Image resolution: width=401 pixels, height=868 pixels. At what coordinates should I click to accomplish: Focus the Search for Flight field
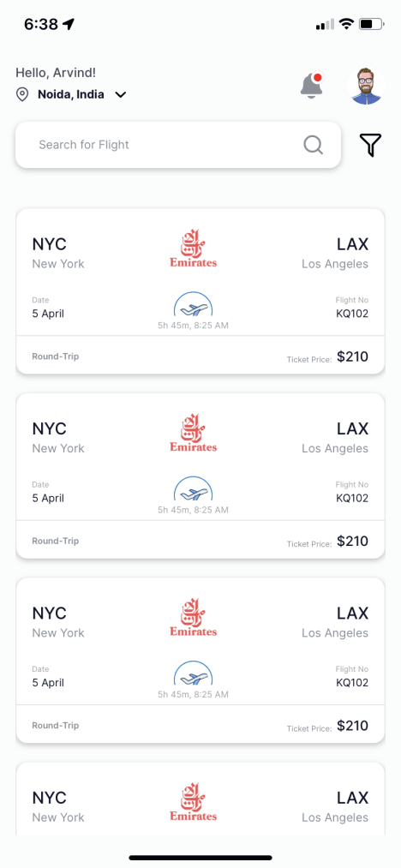(x=177, y=145)
